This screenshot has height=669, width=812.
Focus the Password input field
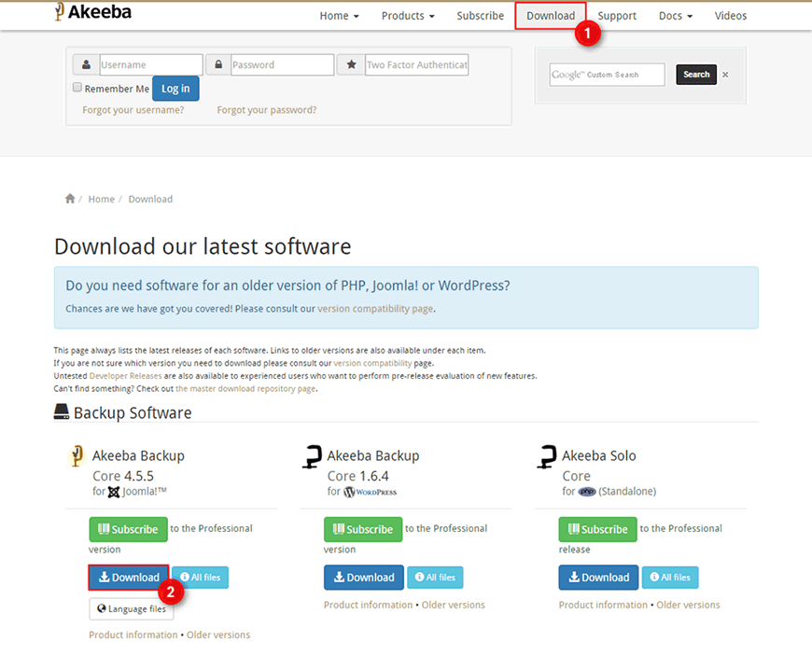tap(282, 64)
